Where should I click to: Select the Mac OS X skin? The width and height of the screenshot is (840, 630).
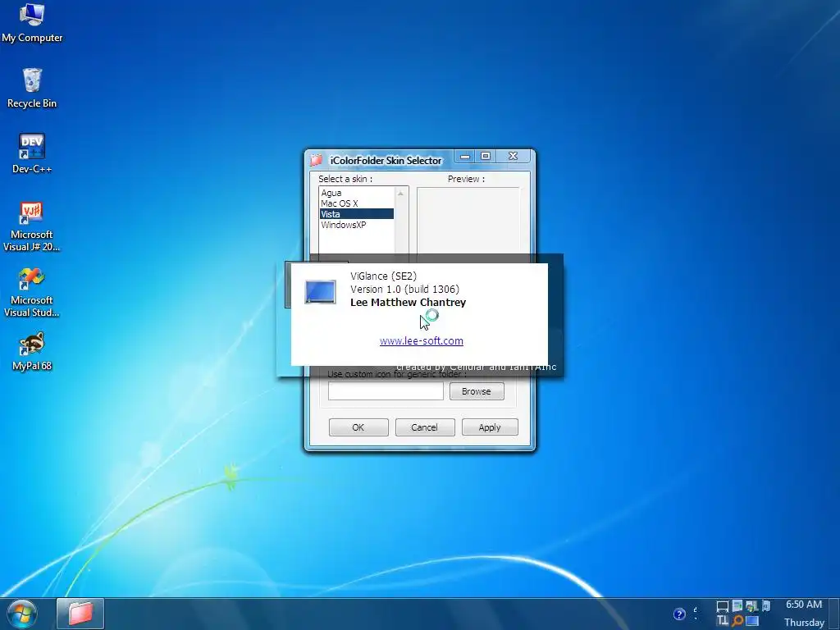[356, 203]
